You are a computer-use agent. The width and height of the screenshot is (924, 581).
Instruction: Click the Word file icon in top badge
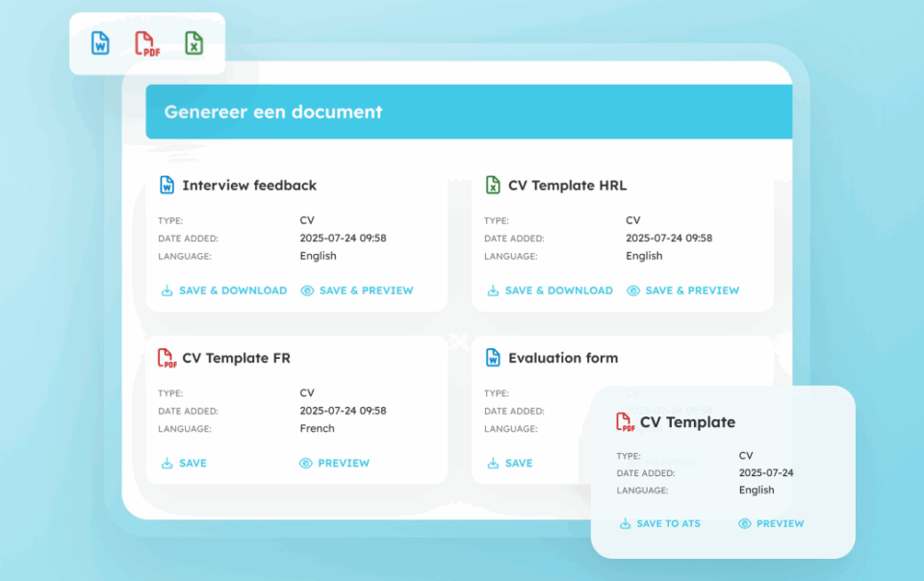coord(100,43)
